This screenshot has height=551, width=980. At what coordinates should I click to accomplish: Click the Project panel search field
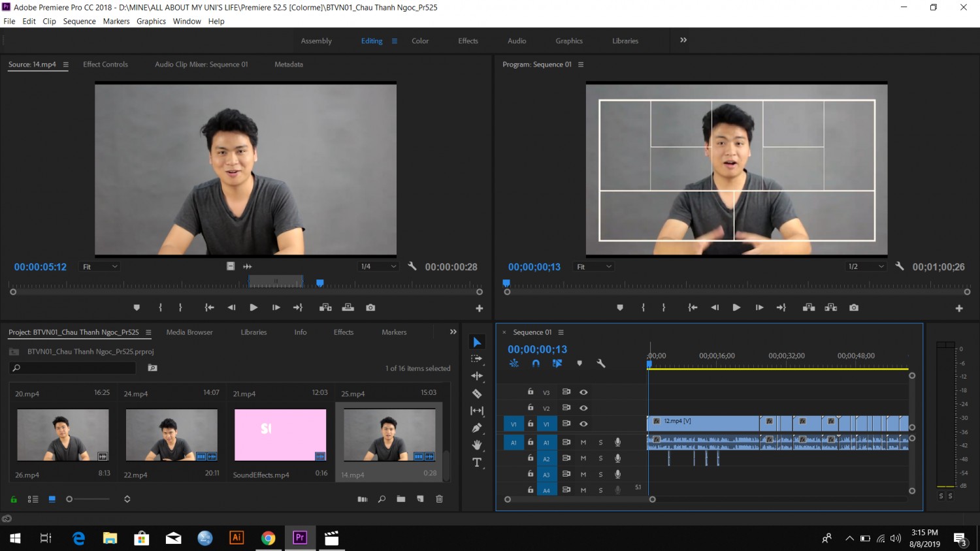pyautogui.click(x=73, y=368)
